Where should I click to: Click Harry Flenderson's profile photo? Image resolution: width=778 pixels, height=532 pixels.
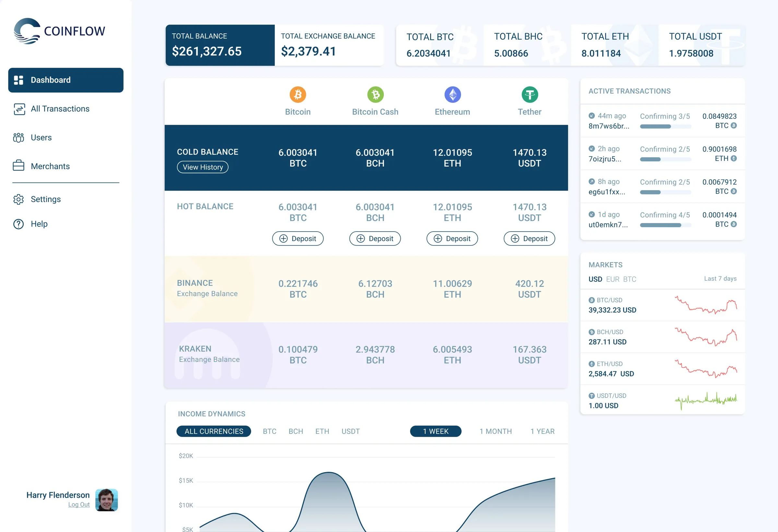(x=106, y=500)
